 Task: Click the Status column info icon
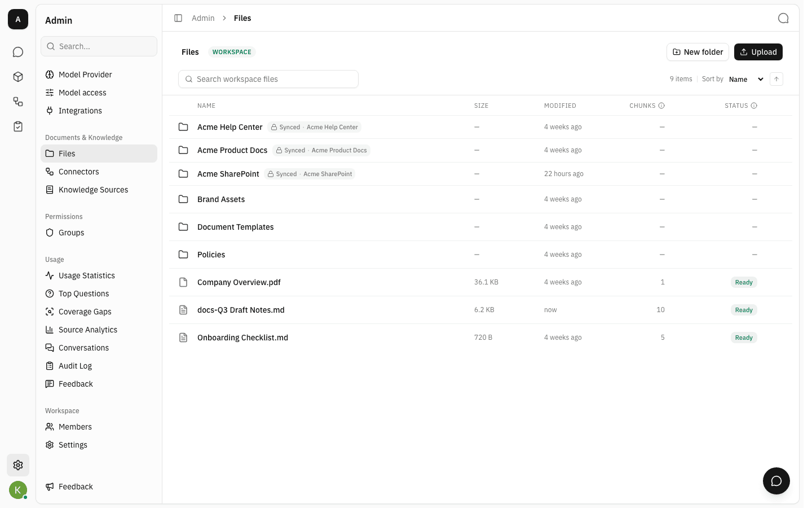click(754, 106)
